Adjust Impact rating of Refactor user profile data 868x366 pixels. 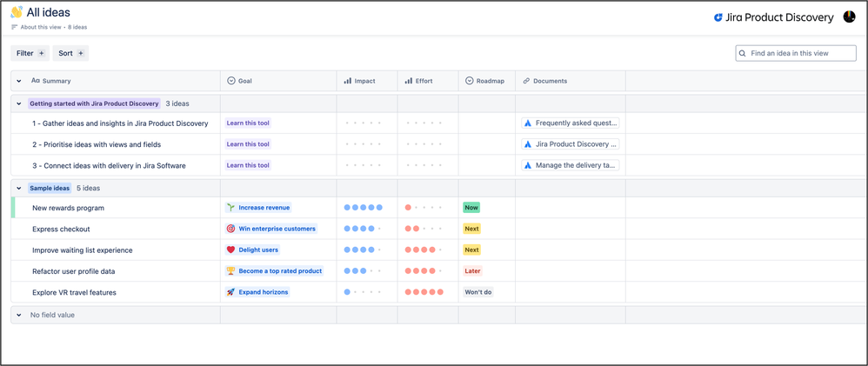click(364, 270)
